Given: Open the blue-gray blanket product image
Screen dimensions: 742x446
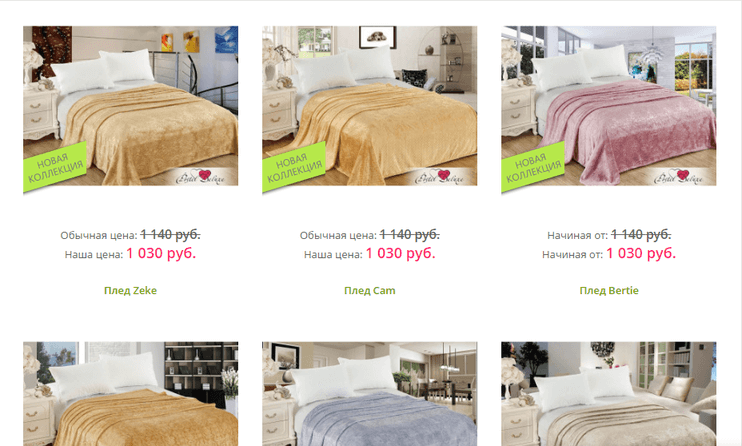Looking at the screenshot, I should pyautogui.click(x=370, y=393).
